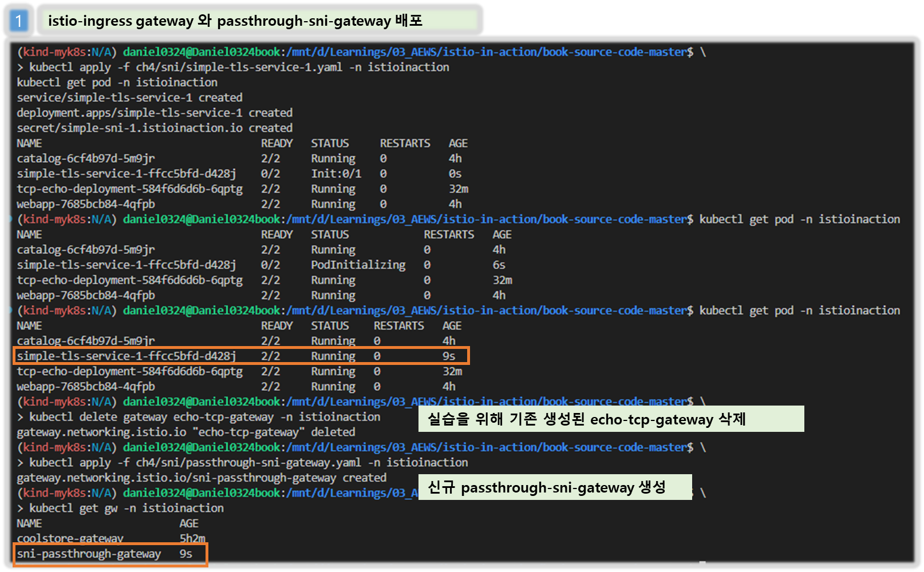Click the '6s' age value
Image resolution: width=924 pixels, height=572 pixels.
[x=499, y=265]
